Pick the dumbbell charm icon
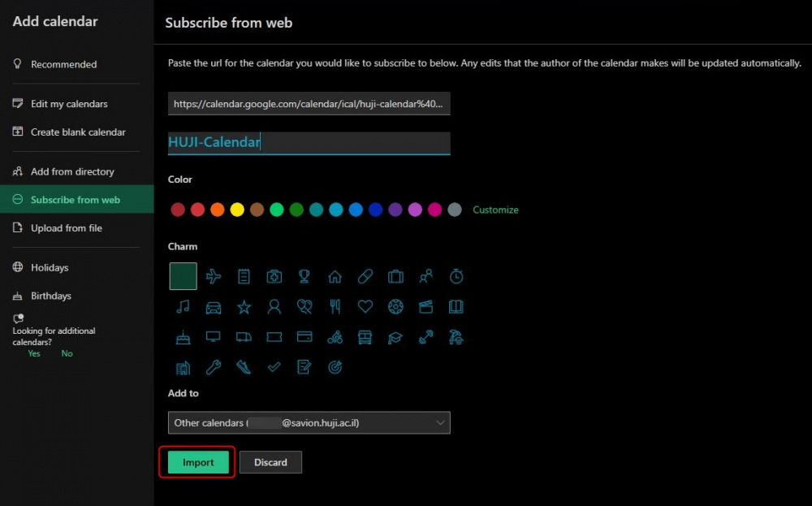812x506 pixels. pos(426,337)
